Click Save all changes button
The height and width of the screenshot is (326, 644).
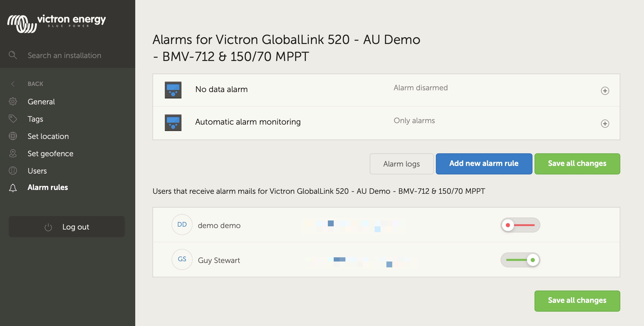pyautogui.click(x=577, y=163)
